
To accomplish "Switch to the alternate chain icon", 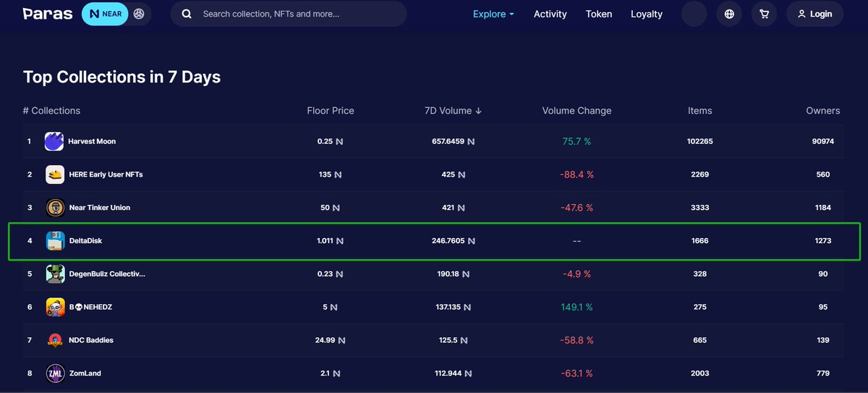I will (x=140, y=14).
